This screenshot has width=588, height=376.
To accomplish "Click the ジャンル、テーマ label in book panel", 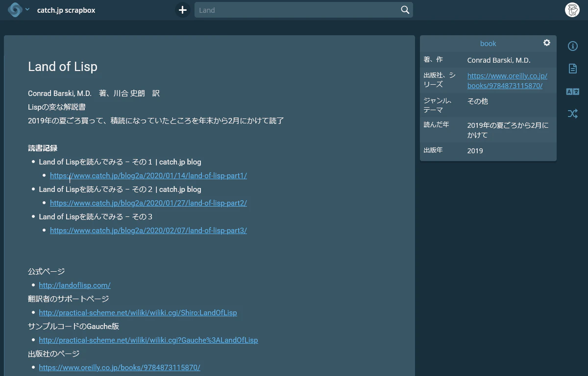I will 438,105.
